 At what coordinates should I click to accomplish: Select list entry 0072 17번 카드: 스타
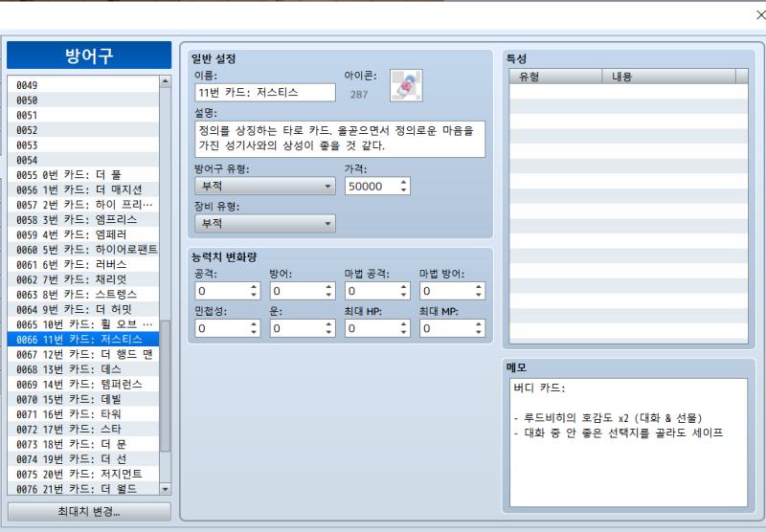[83, 429]
